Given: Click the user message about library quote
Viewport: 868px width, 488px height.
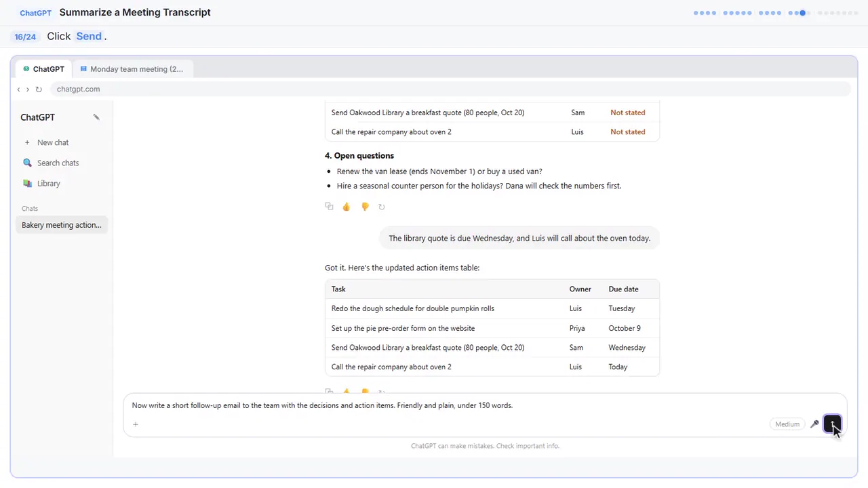Looking at the screenshot, I should click(x=519, y=239).
